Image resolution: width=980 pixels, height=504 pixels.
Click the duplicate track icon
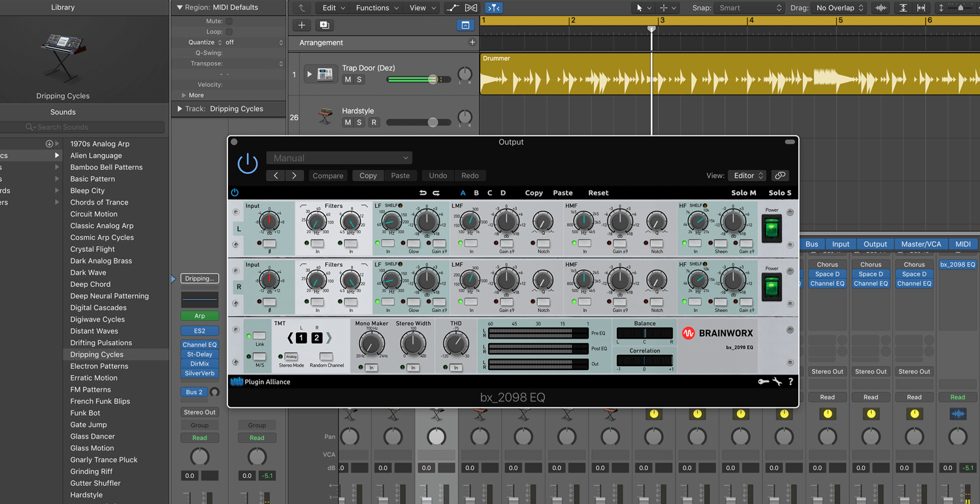click(324, 25)
